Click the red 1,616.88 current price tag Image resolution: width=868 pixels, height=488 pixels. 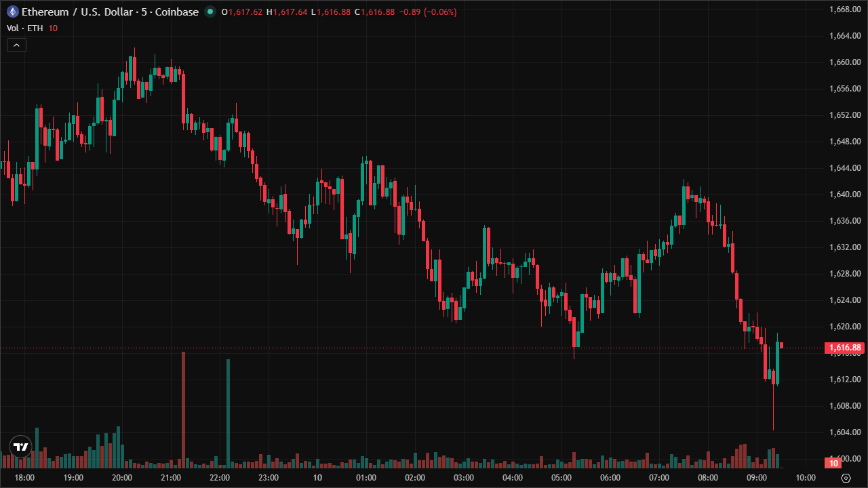[x=844, y=348]
